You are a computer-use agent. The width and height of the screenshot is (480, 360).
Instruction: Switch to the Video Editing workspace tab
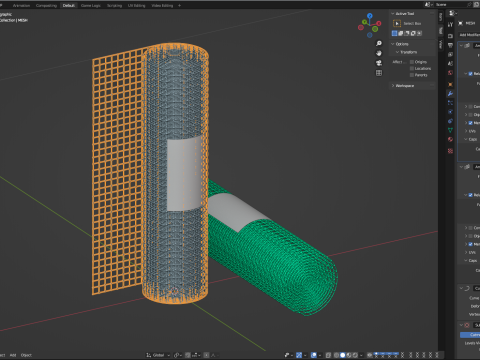pyautogui.click(x=162, y=6)
